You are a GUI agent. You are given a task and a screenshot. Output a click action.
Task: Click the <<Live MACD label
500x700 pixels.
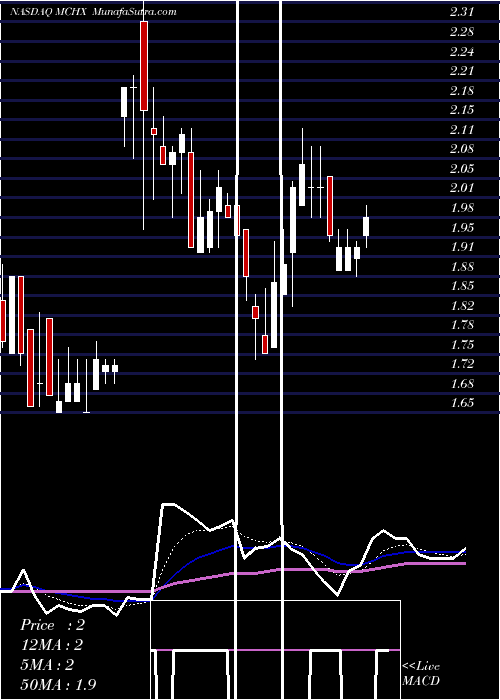pyautogui.click(x=421, y=673)
